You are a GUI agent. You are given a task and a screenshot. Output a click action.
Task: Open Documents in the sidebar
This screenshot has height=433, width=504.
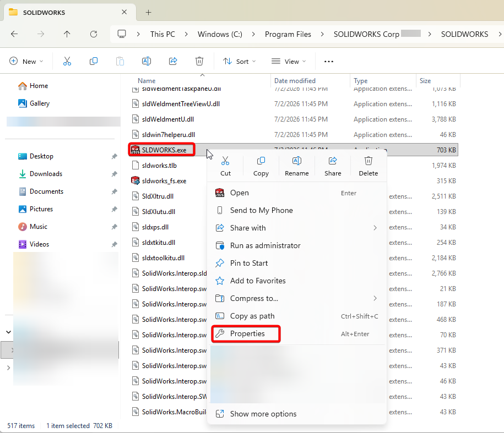click(41, 191)
